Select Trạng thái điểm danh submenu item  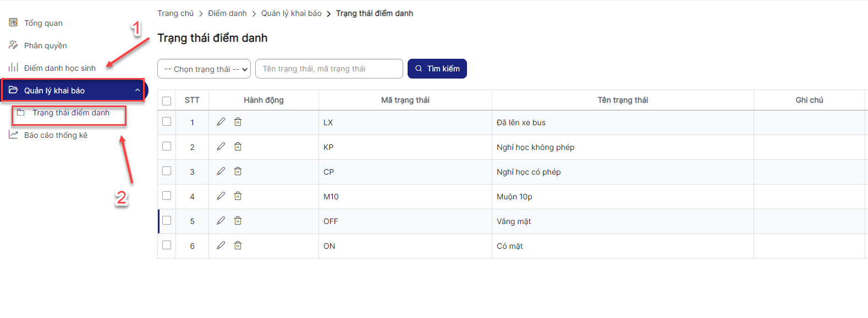70,113
